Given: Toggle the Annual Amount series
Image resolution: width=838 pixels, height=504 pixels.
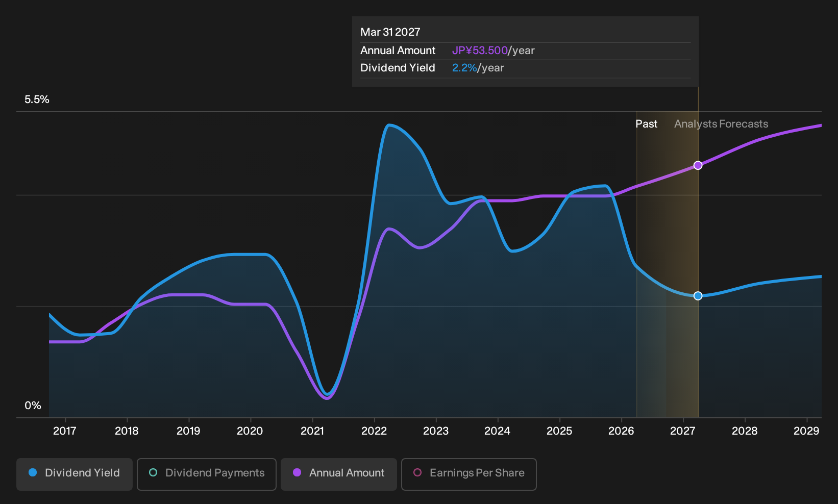Looking at the screenshot, I should point(339,474).
